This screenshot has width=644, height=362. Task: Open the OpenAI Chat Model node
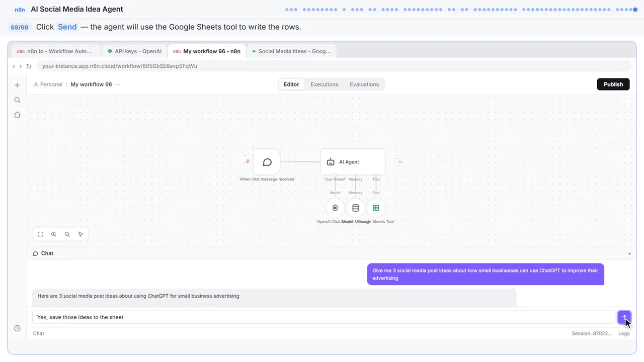[x=335, y=208]
